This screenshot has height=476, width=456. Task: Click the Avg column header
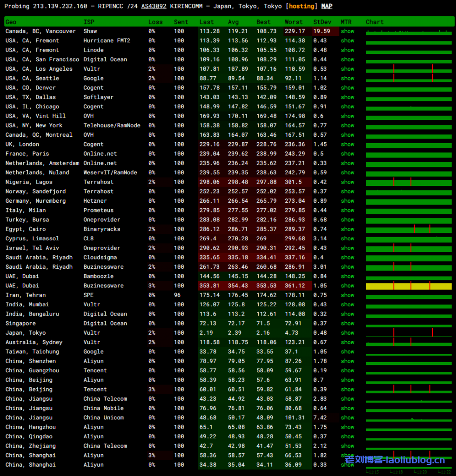[x=233, y=22]
